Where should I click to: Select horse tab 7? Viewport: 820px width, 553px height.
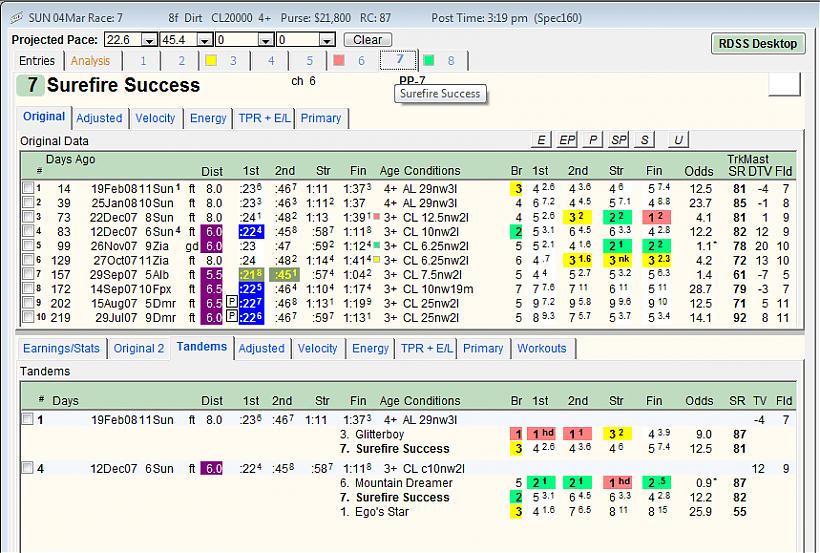coord(399,60)
